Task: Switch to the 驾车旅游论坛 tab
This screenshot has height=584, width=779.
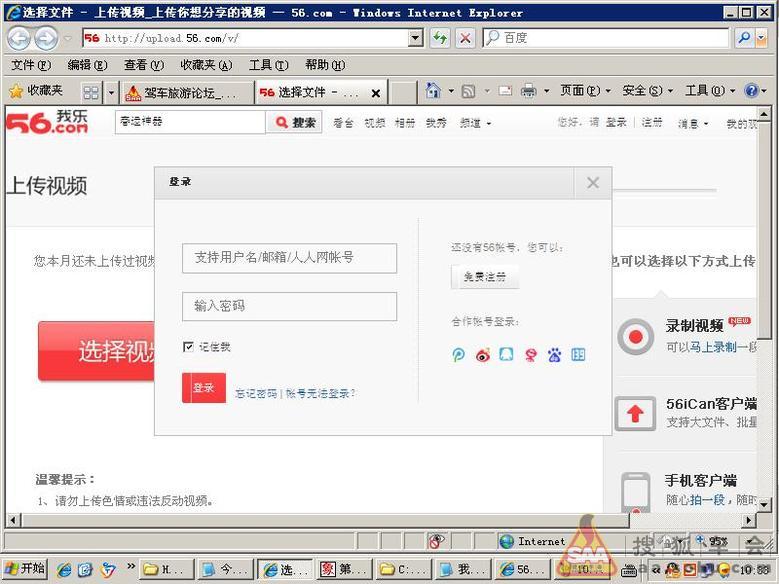Action: click(187, 92)
